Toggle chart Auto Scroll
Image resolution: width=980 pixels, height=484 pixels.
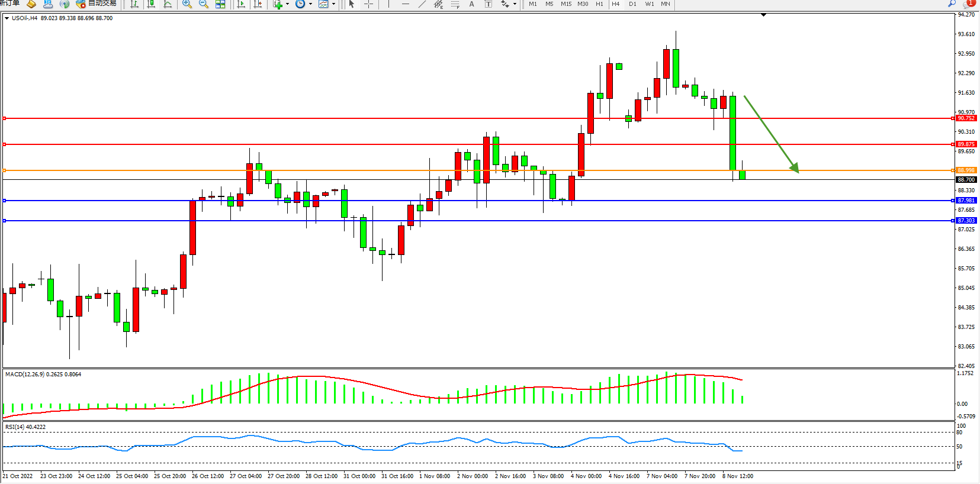pos(241,4)
